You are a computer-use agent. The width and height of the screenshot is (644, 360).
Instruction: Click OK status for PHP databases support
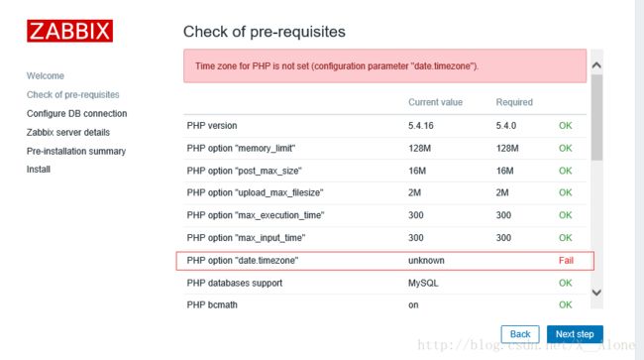pos(565,284)
